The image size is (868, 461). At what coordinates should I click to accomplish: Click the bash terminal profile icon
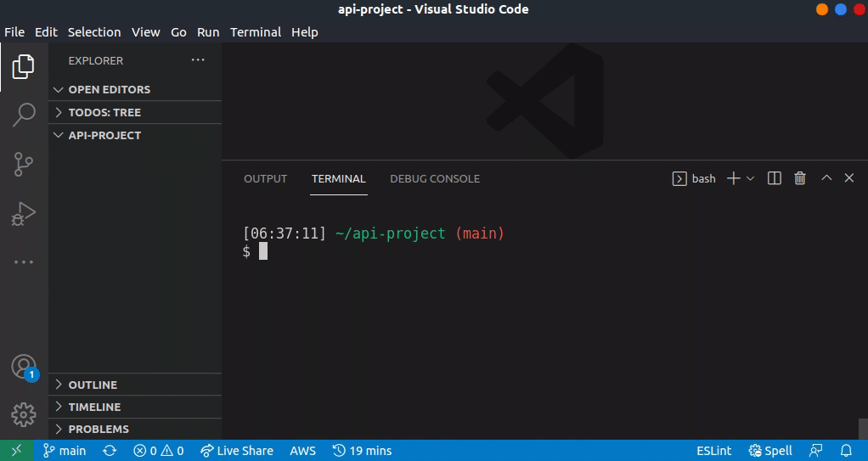[x=679, y=178]
